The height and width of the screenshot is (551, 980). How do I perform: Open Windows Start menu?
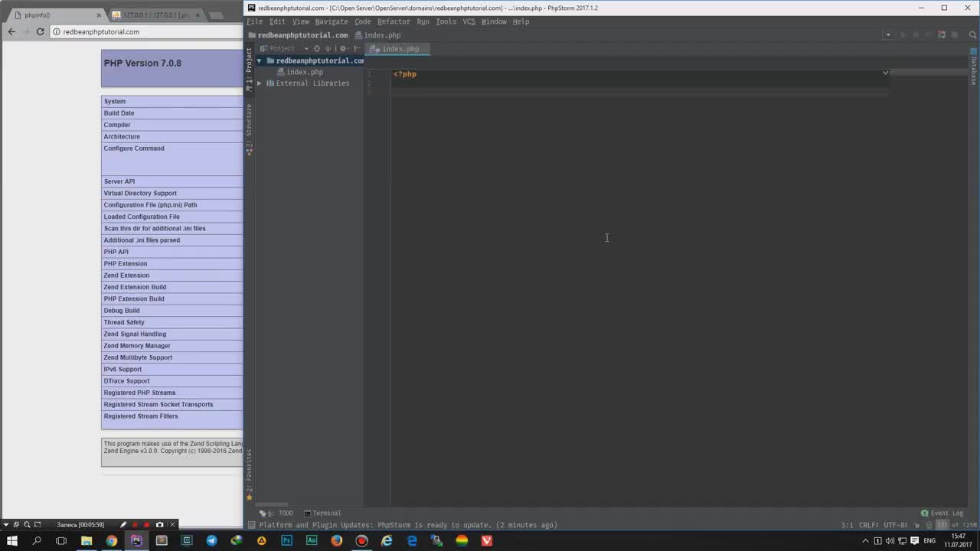point(11,540)
